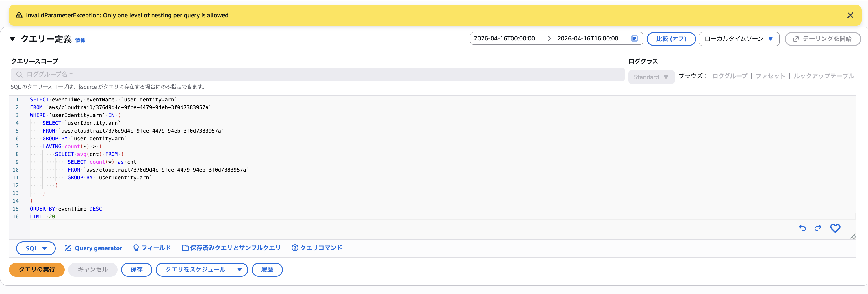Click the 保存 button
The width and height of the screenshot is (868, 294).
[136, 270]
